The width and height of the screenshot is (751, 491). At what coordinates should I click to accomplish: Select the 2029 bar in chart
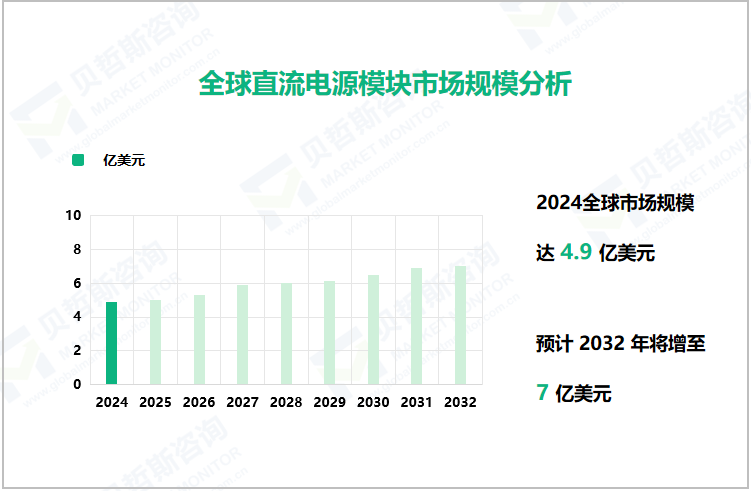pos(330,332)
